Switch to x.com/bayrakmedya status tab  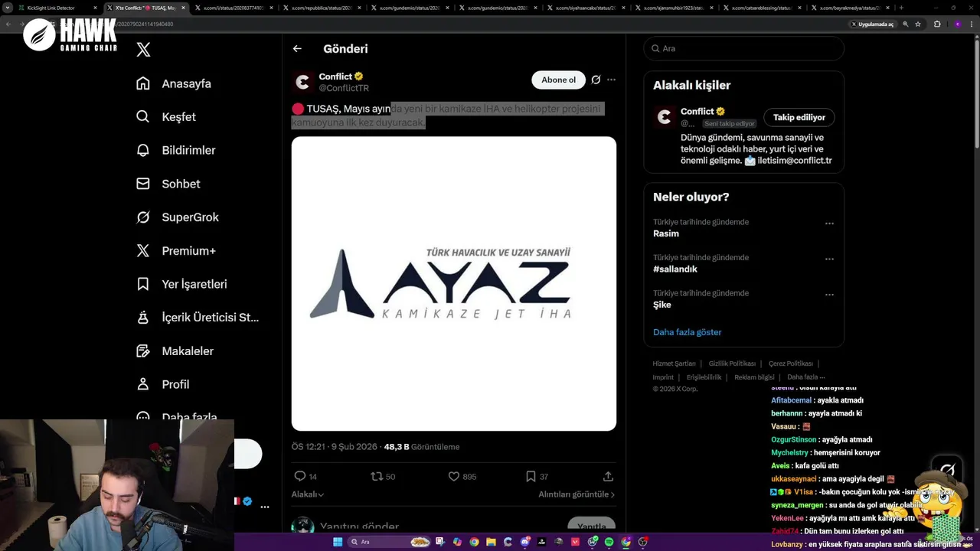849,8
